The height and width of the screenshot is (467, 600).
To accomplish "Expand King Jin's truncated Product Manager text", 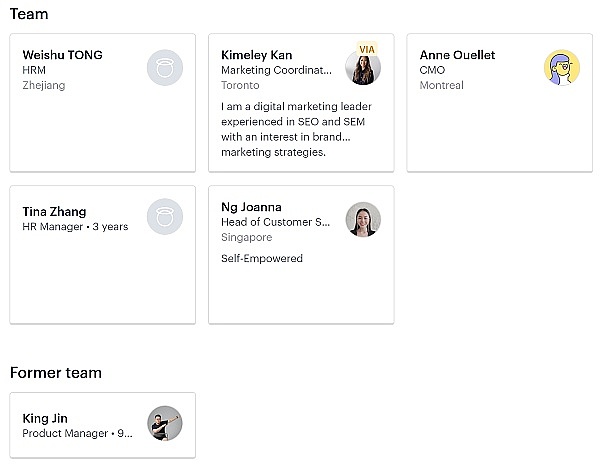I will pyautogui.click(x=77, y=433).
